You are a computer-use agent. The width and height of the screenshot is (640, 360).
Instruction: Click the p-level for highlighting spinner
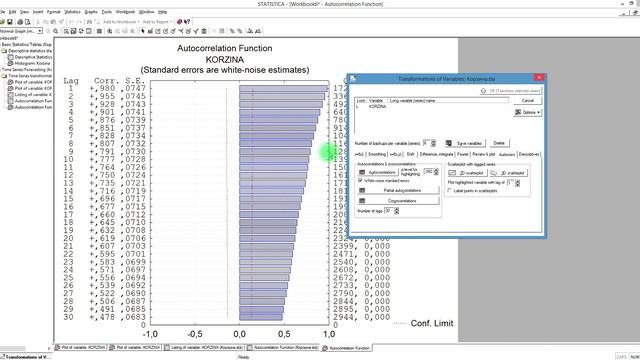click(x=436, y=172)
